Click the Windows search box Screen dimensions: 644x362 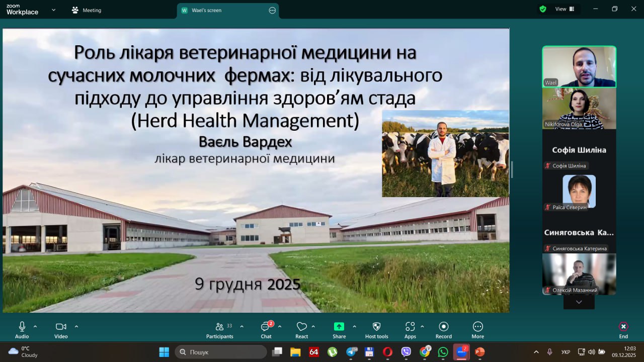pyautogui.click(x=220, y=352)
